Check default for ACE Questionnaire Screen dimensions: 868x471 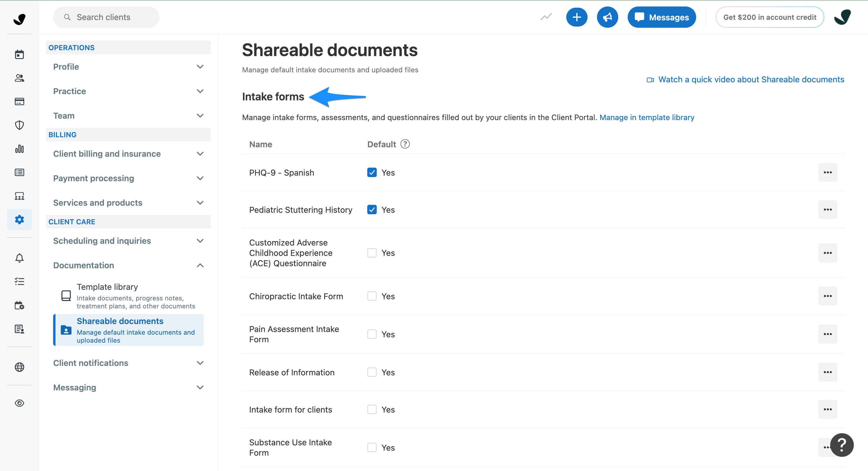(x=372, y=253)
